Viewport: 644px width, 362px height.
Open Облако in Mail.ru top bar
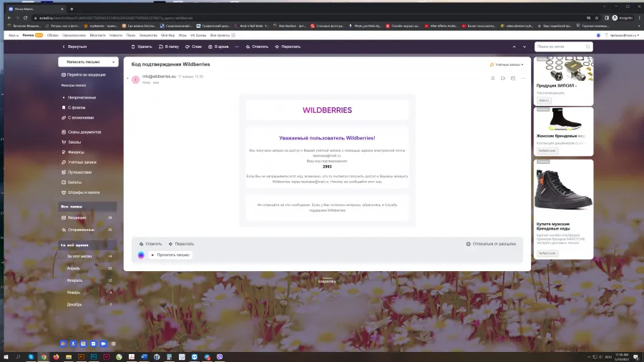coord(52,35)
